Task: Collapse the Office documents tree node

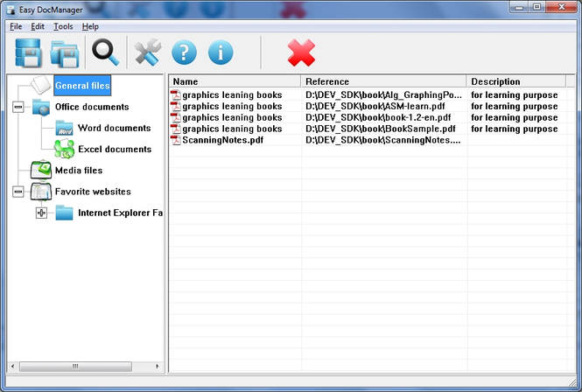Action: point(18,107)
